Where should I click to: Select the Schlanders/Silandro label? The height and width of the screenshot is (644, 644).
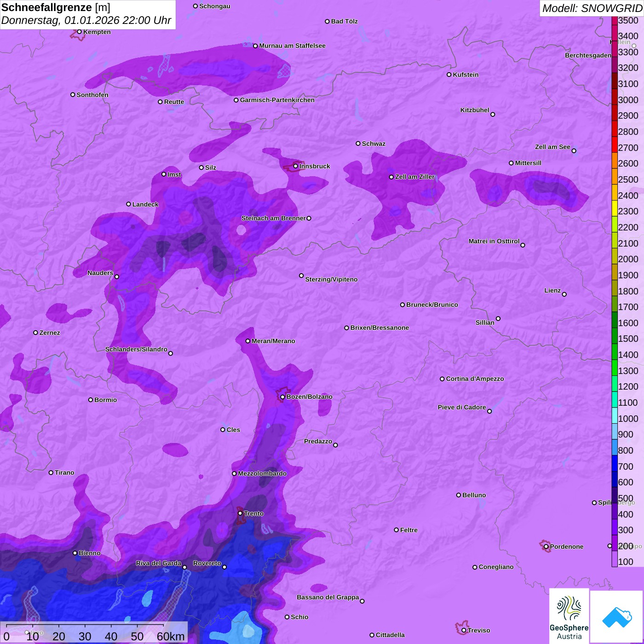pyautogui.click(x=136, y=349)
